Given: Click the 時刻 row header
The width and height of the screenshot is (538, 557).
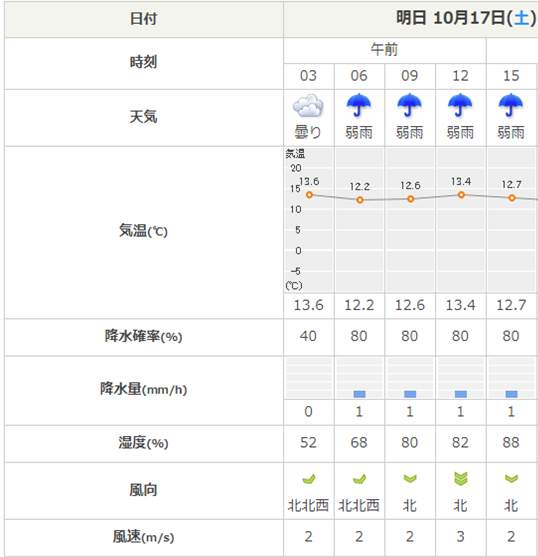Looking at the screenshot, I should tap(143, 62).
